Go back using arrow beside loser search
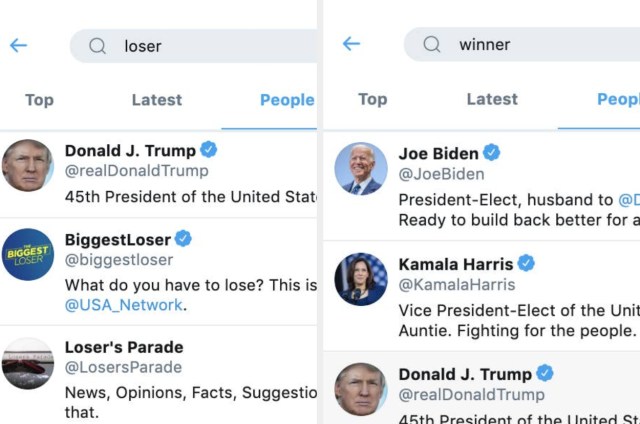The width and height of the screenshot is (640, 424). [18, 45]
